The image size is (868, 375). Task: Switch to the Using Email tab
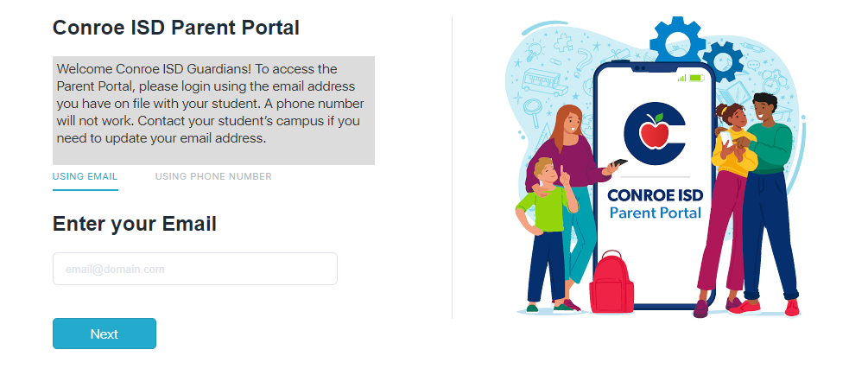coord(85,176)
